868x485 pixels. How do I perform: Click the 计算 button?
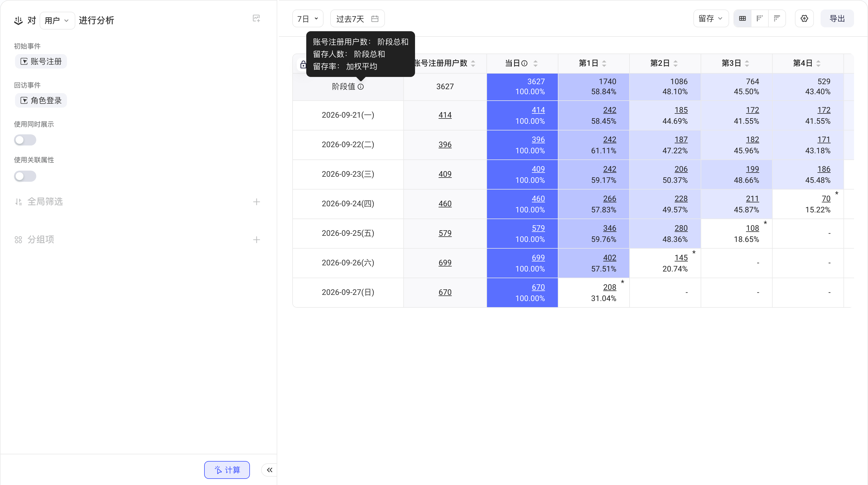click(227, 470)
